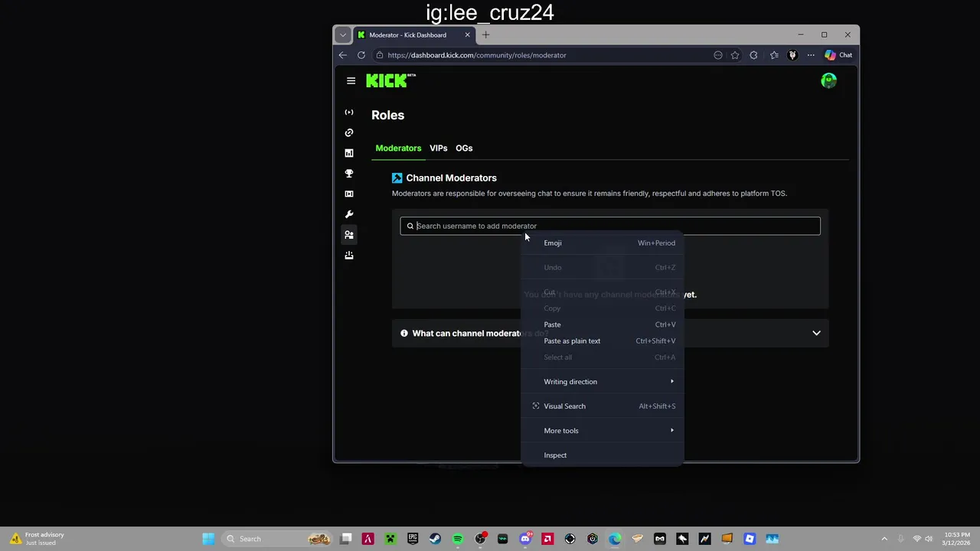
Task: Open the bar chart analytics sidebar icon
Action: 349,153
